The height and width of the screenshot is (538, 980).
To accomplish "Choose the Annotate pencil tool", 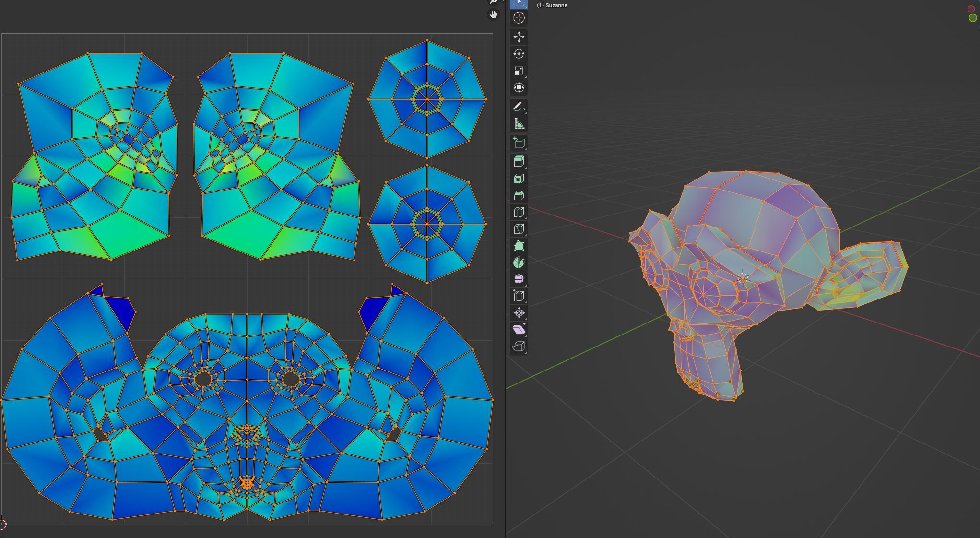I will [x=519, y=107].
